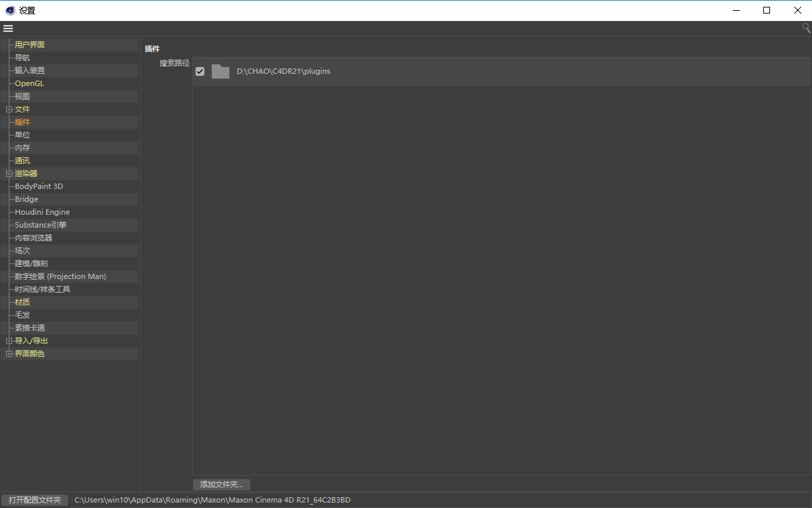Select 材质 in the settings list
The width and height of the screenshot is (812, 508).
click(x=22, y=302)
